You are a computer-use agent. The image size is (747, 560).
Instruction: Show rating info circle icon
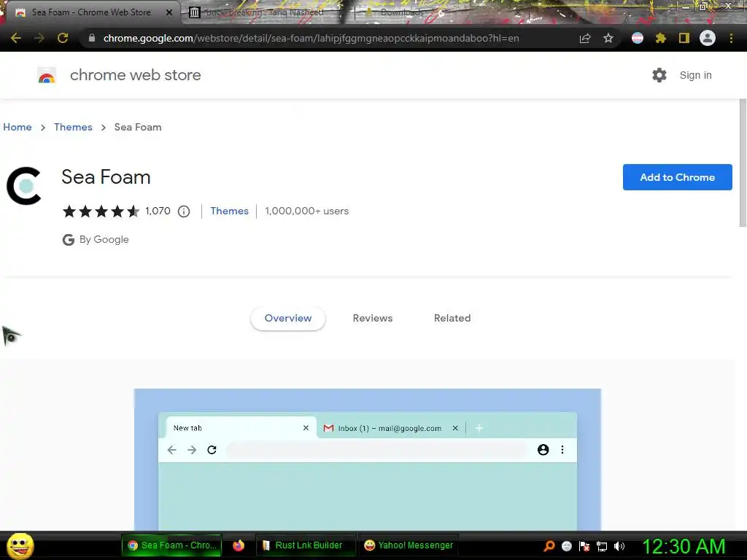coord(184,211)
